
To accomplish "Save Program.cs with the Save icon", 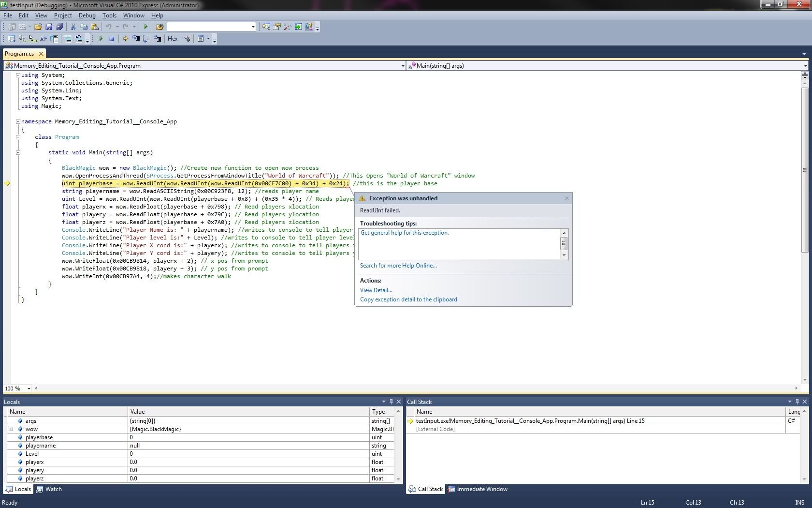I will (x=49, y=27).
